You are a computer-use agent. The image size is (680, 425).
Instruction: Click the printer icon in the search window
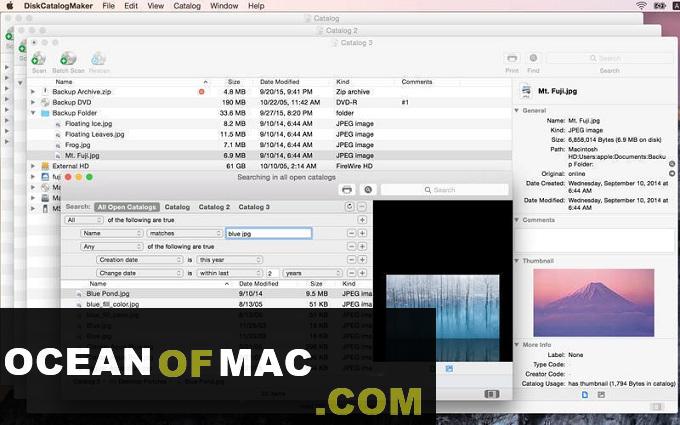coord(347,190)
